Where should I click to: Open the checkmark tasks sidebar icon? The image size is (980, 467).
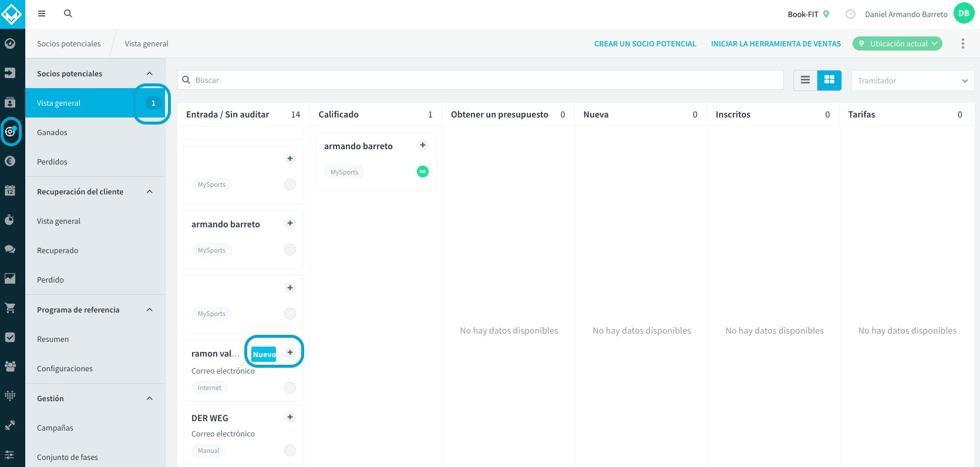(x=10, y=337)
